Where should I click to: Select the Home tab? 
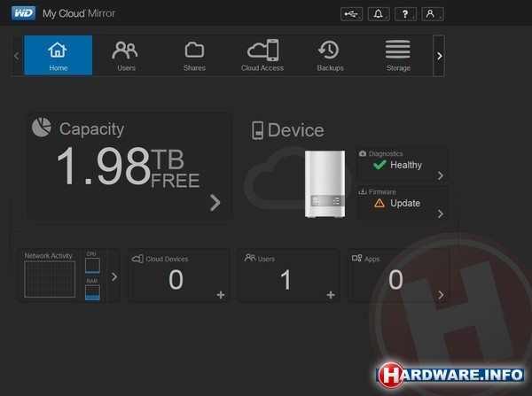pyautogui.click(x=58, y=55)
